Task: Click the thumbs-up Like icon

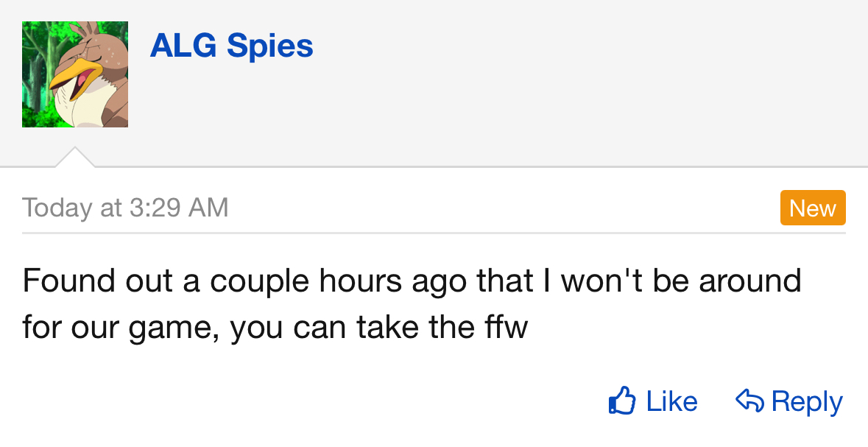Action: [621, 401]
